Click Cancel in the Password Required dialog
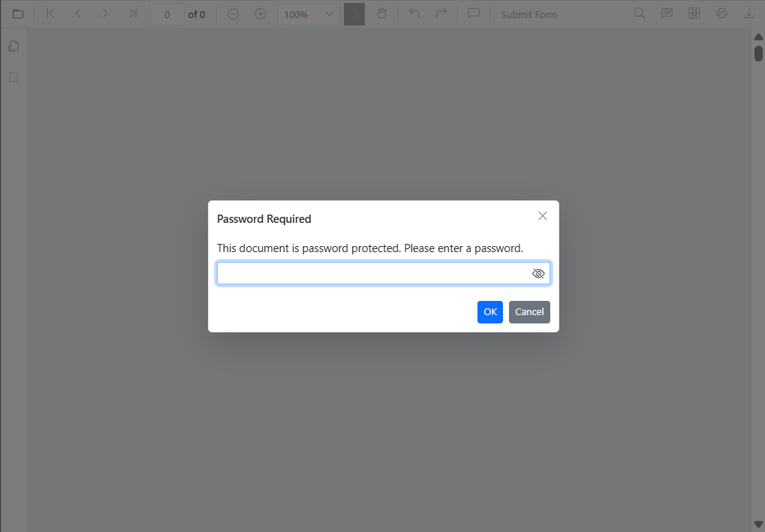This screenshot has width=765, height=532. [x=529, y=311]
